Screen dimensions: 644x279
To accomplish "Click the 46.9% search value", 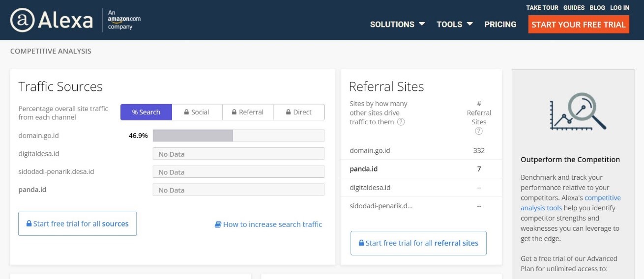I will click(138, 136).
